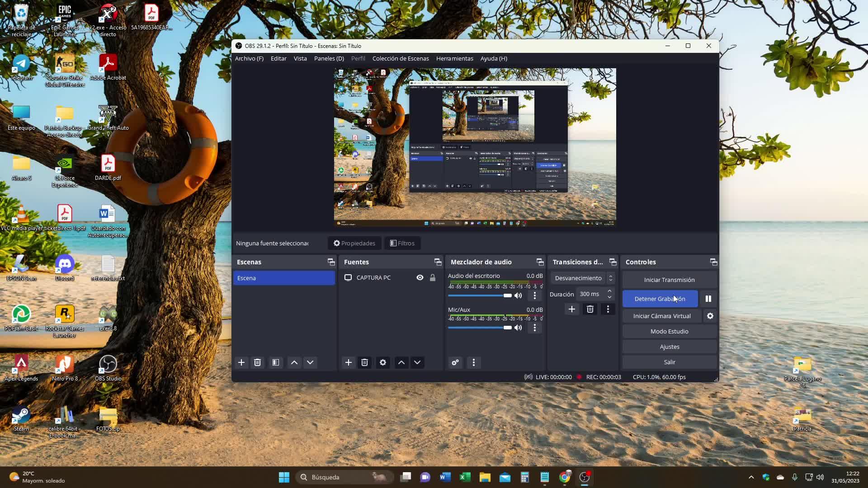
Task: Remove selected scene with trash icon
Action: point(257,362)
